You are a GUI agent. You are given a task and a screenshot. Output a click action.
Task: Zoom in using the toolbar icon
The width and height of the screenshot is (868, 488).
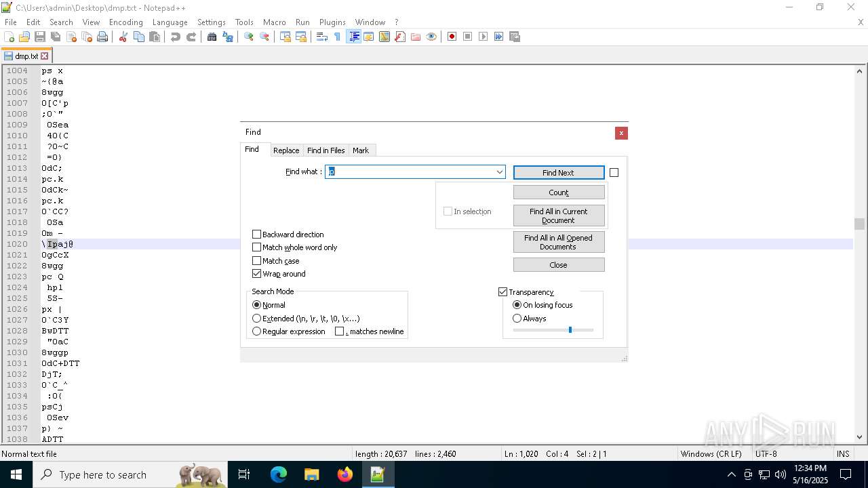point(249,37)
